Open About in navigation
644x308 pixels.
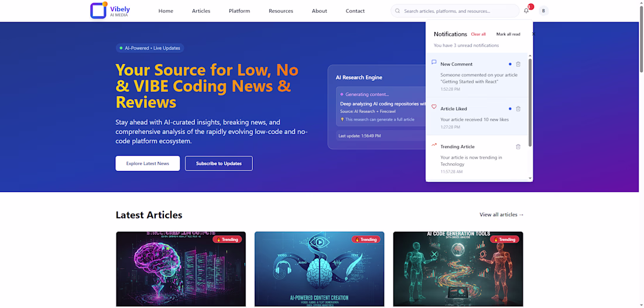[320, 11]
